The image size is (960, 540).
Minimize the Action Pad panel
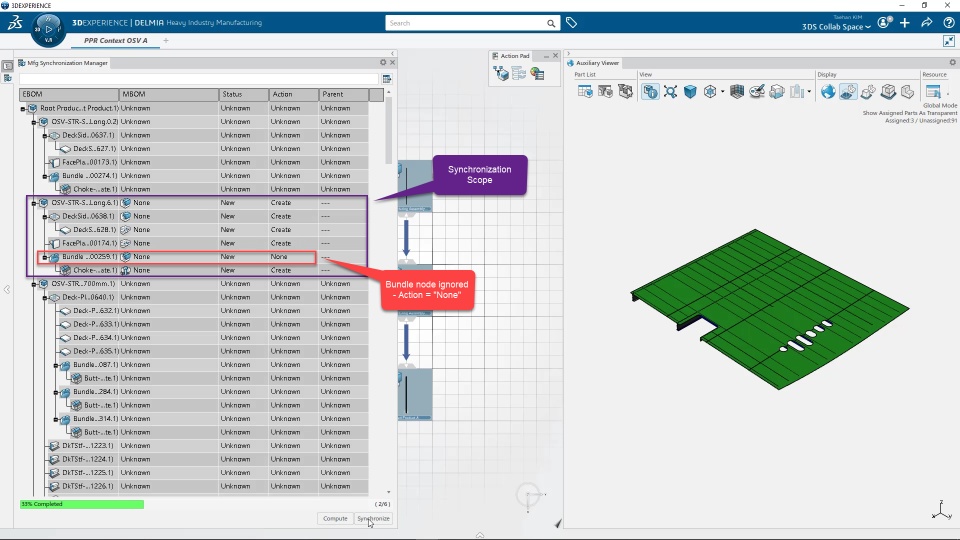[x=546, y=56]
